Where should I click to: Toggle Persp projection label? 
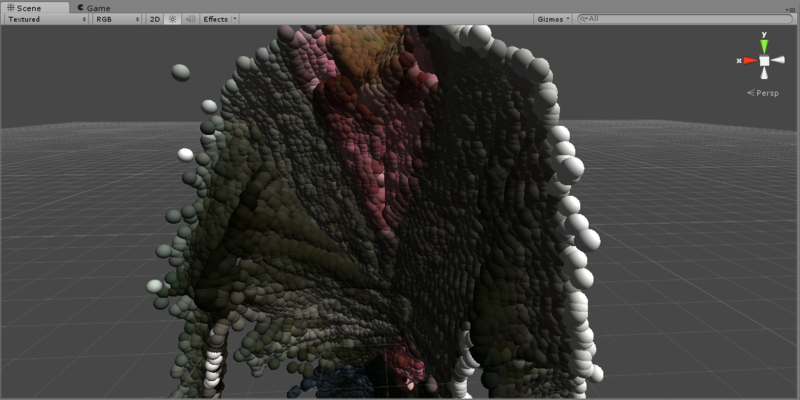point(763,93)
